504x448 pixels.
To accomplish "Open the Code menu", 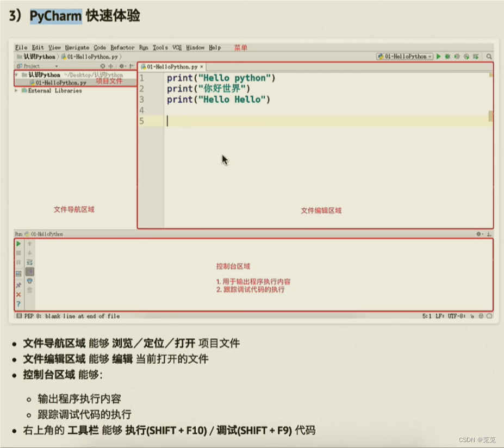I will click(x=99, y=47).
